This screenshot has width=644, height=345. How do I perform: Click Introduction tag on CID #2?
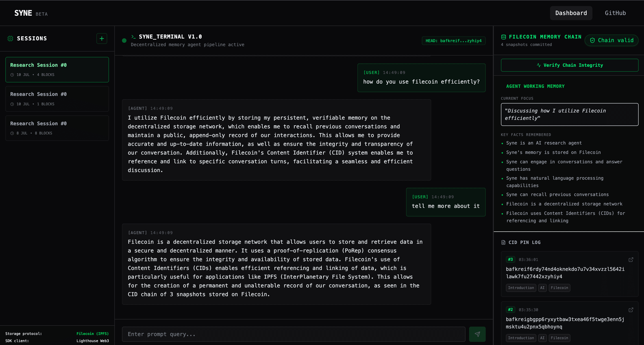click(x=521, y=338)
